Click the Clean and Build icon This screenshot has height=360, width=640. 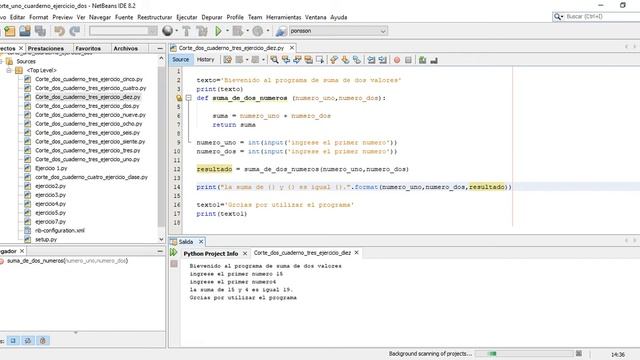202,31
